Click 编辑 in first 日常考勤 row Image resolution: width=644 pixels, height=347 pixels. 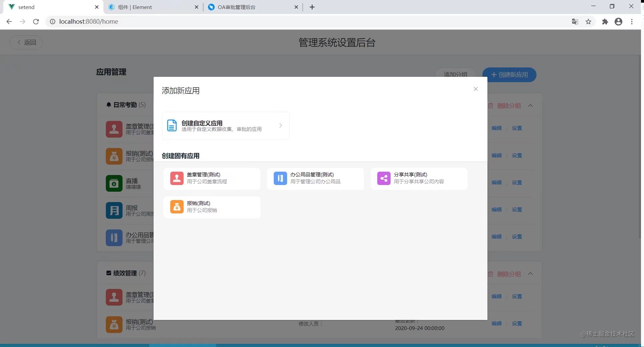point(496,128)
